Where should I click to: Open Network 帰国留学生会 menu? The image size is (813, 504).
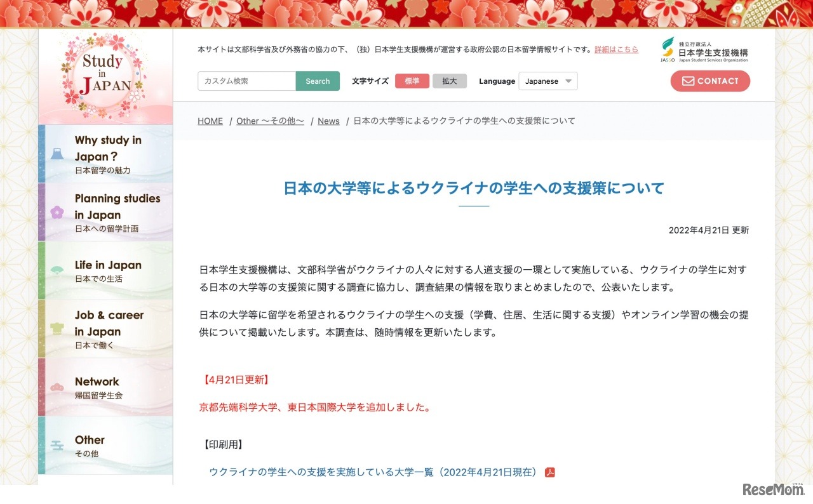click(x=105, y=387)
